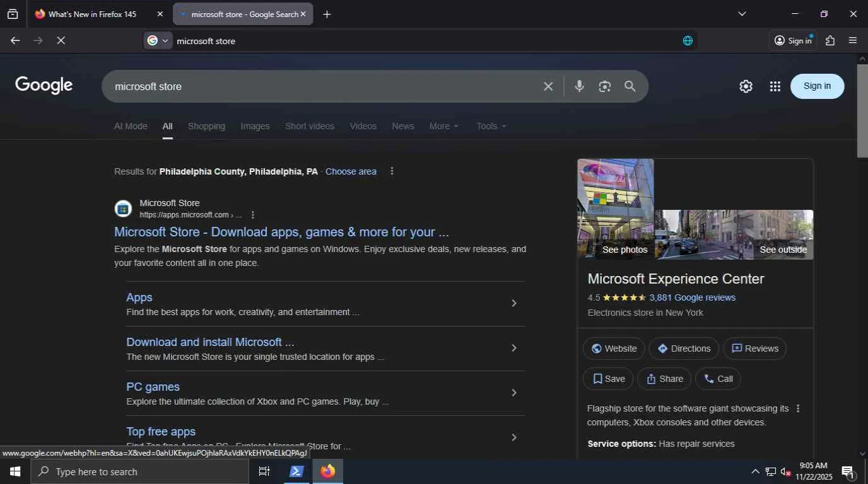Start Google voice search microphone
This screenshot has height=484, width=868.
[579, 86]
